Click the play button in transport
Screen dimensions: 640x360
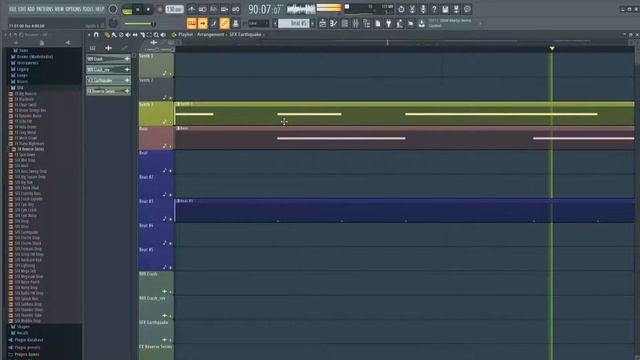138,10
